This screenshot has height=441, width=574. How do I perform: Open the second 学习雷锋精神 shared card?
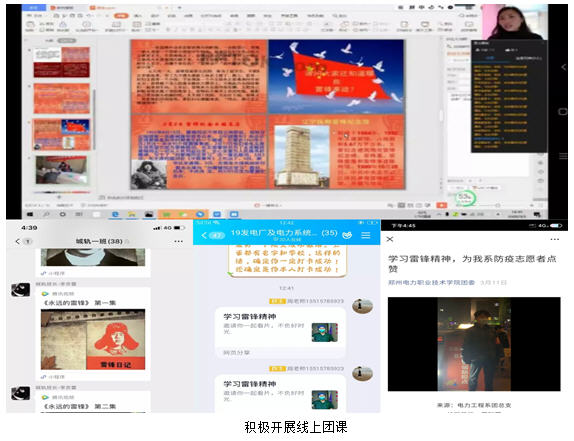pos(280,394)
